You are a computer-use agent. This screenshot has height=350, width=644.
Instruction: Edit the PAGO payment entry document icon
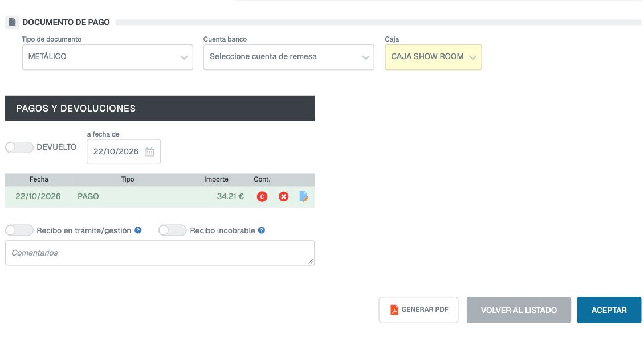pyautogui.click(x=304, y=197)
